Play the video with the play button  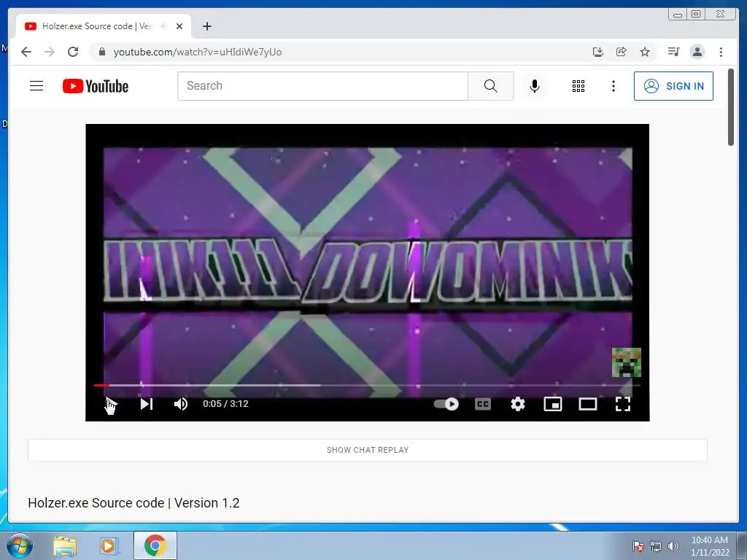coord(111,404)
